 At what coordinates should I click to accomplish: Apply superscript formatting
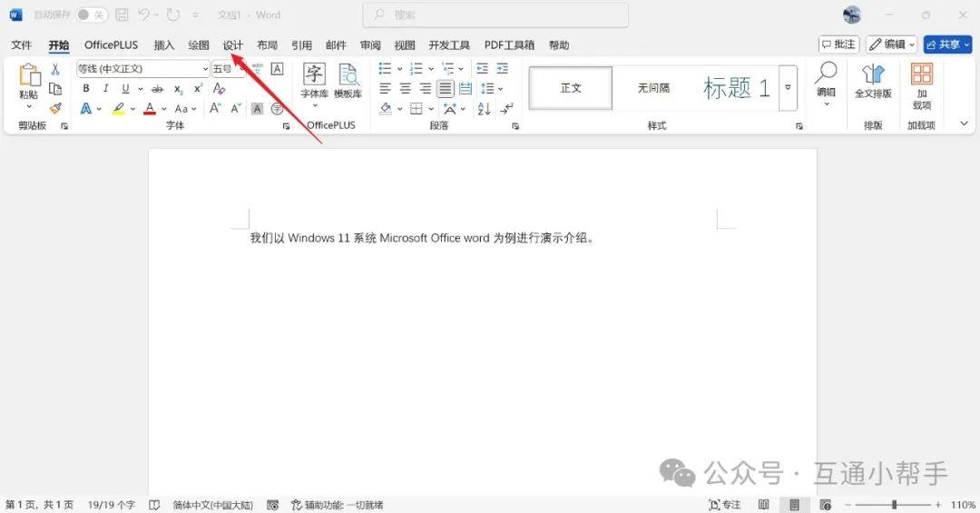(198, 89)
